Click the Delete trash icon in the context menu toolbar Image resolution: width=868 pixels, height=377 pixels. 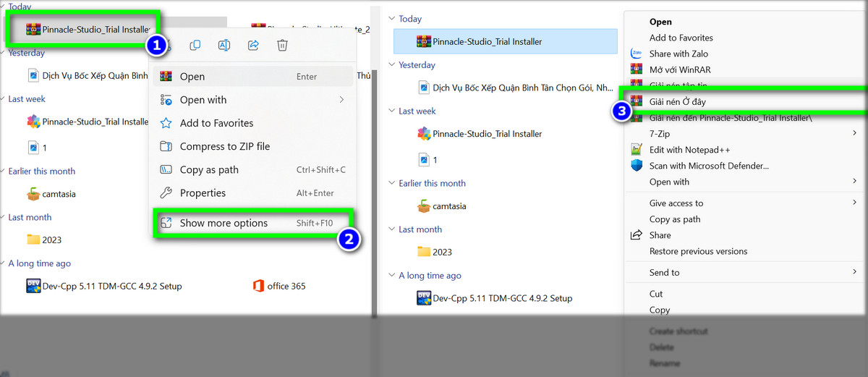tap(282, 46)
